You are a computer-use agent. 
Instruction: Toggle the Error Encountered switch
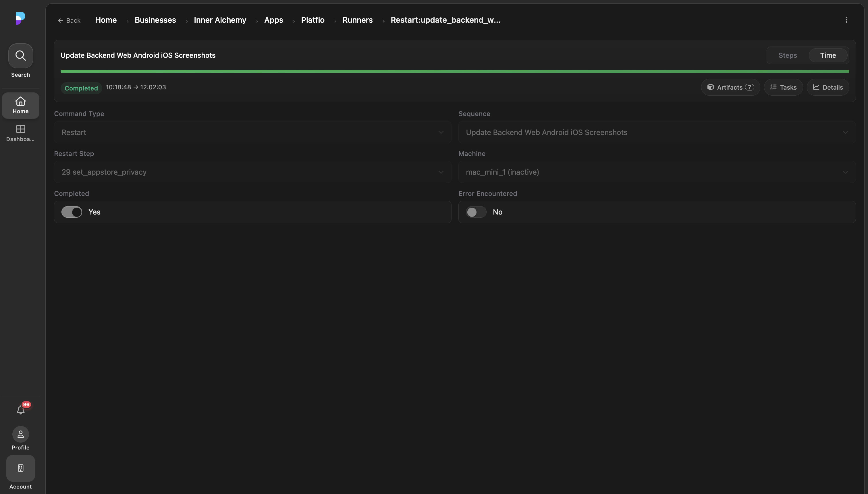coord(476,212)
